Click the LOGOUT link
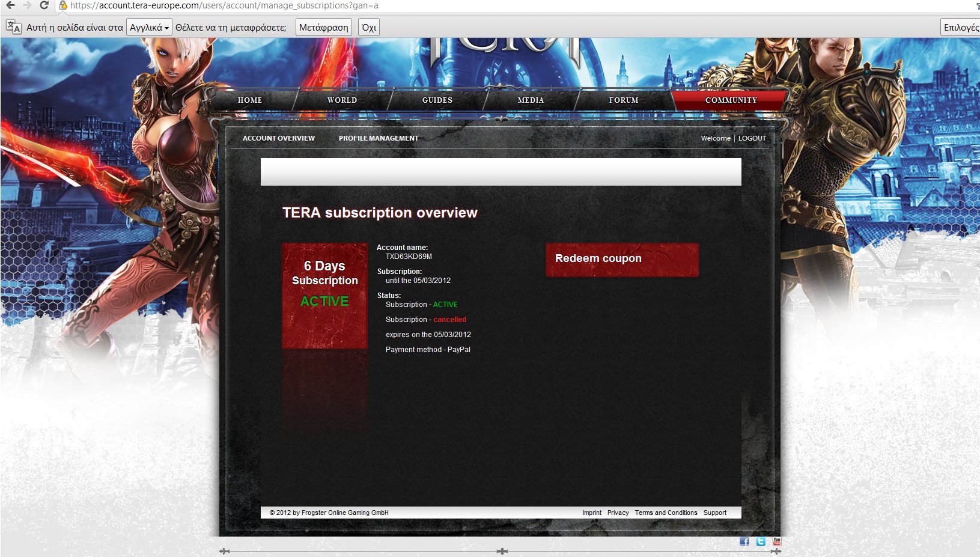This screenshot has height=557, width=980. pos(752,138)
